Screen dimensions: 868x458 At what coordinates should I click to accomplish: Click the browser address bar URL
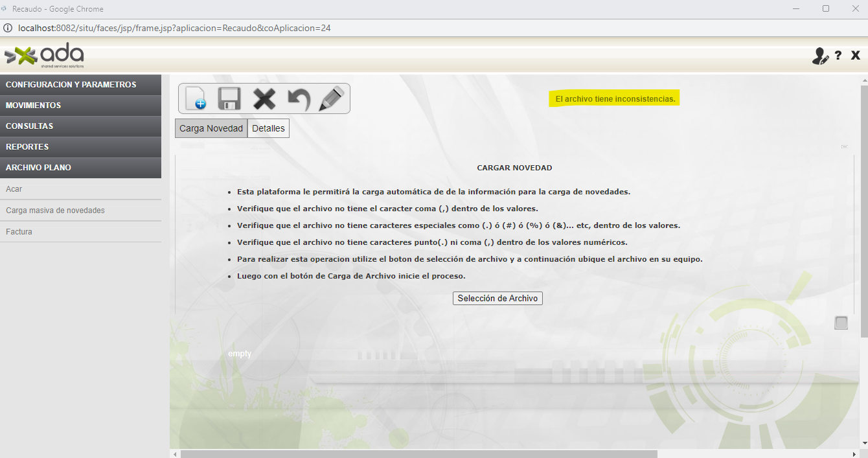[x=175, y=28]
